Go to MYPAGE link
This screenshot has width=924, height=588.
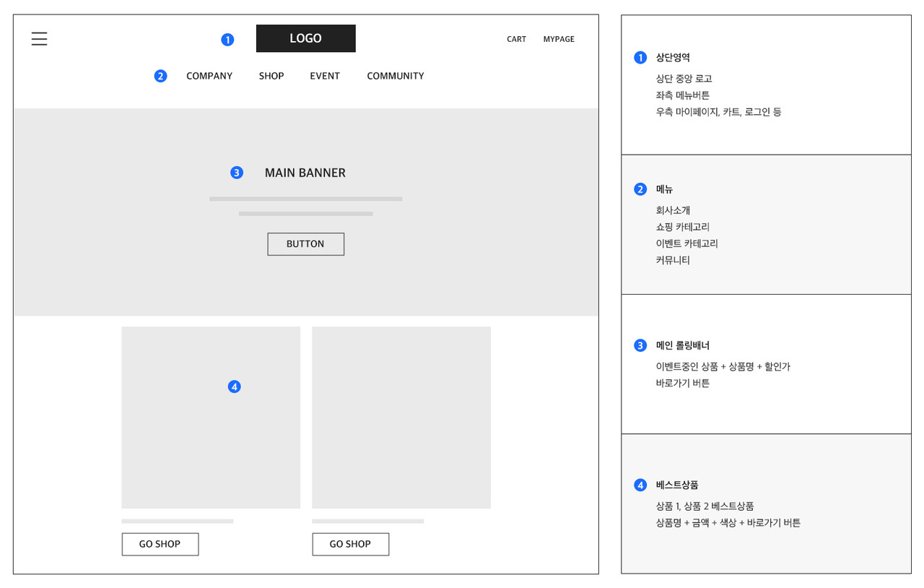point(559,39)
